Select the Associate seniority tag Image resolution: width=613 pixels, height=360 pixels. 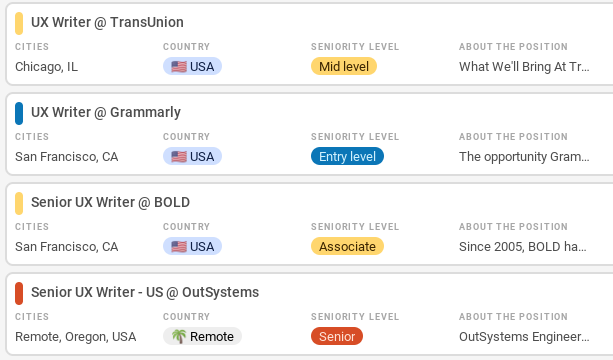pyautogui.click(x=347, y=247)
